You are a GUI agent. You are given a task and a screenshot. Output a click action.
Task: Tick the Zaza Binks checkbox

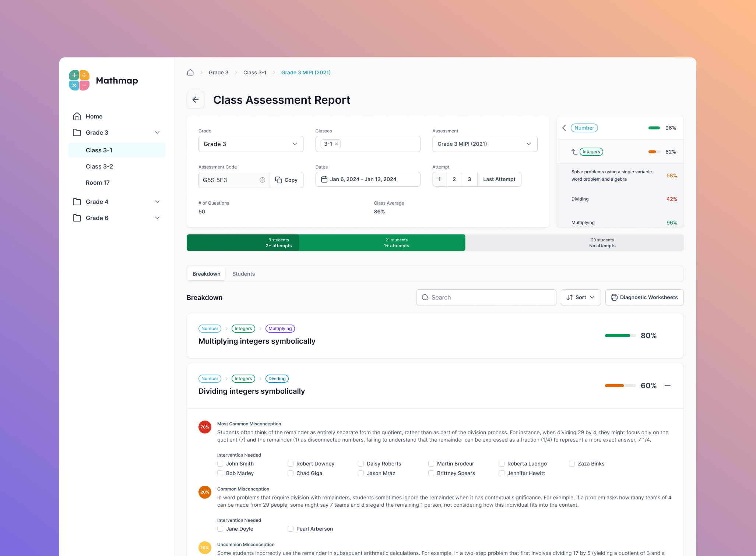[x=572, y=464]
